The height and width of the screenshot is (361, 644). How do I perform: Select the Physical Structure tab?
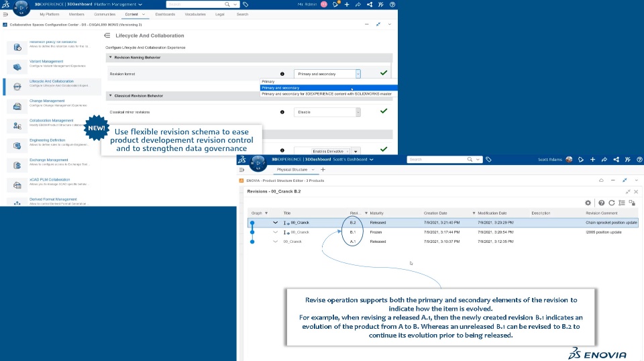[x=292, y=170]
